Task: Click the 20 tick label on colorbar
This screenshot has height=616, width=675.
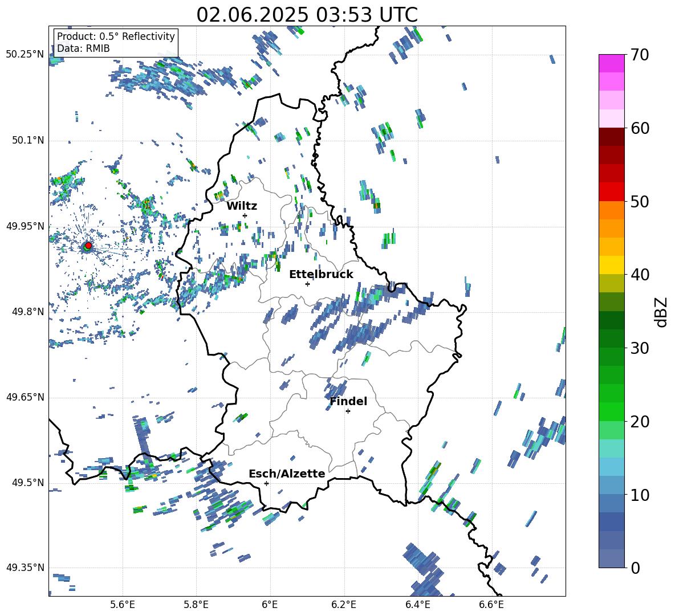Action: (x=640, y=422)
